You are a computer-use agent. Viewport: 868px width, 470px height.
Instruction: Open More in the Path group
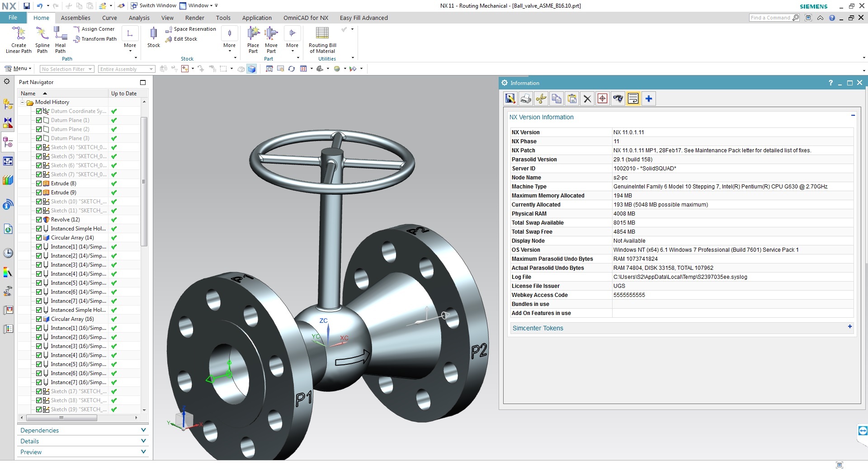pyautogui.click(x=130, y=40)
